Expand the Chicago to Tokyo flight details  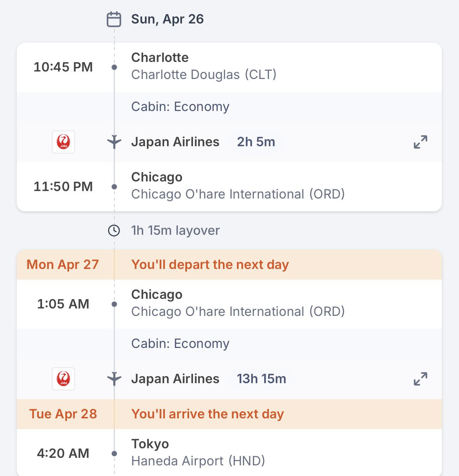pos(420,379)
